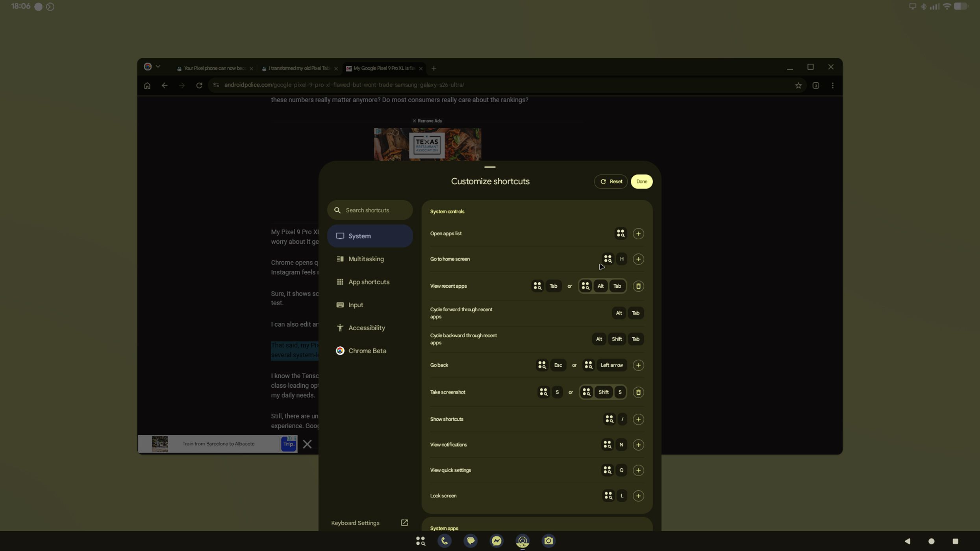Open Train from Barcelona to Albacete ad
The width and height of the screenshot is (980, 551).
218,444
